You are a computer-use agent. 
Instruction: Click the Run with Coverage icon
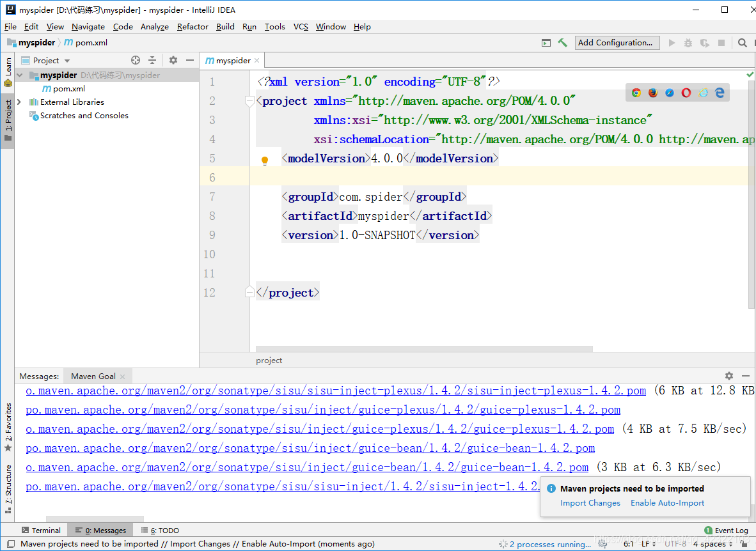click(x=704, y=43)
